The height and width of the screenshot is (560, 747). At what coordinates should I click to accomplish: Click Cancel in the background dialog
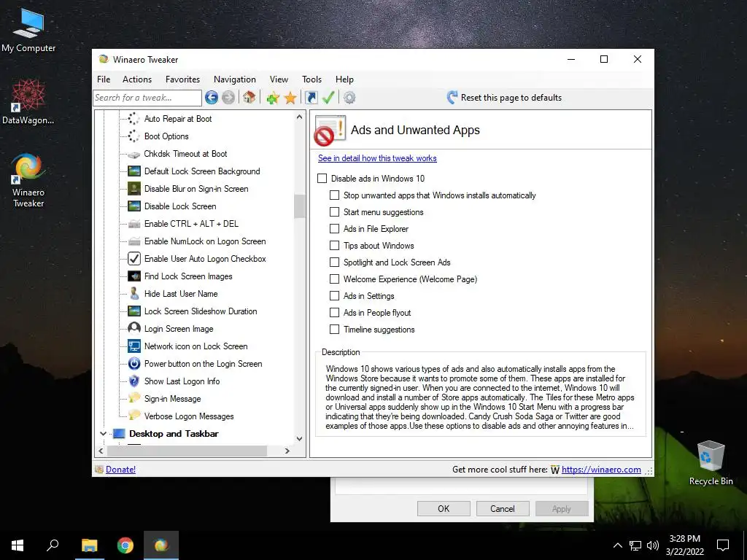coord(503,508)
